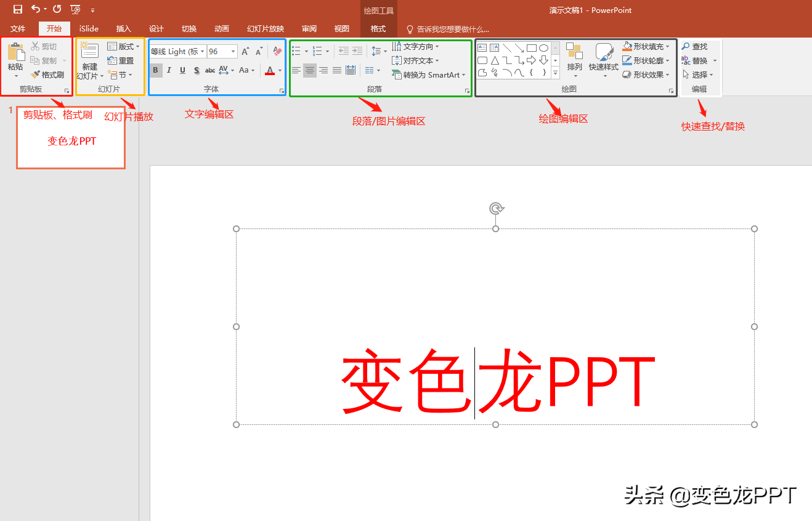Click 转换为 SmartArt
The image size is (812, 521).
[429, 75]
